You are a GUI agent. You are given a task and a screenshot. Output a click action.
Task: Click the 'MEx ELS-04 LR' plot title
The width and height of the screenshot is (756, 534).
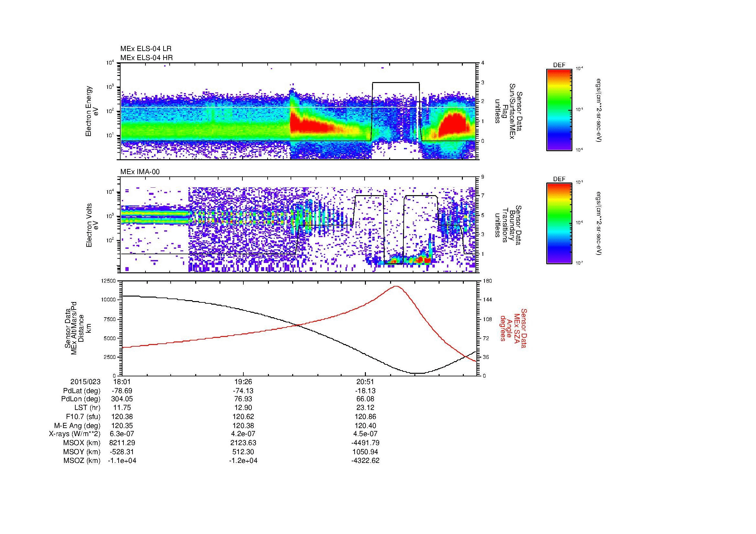145,49
